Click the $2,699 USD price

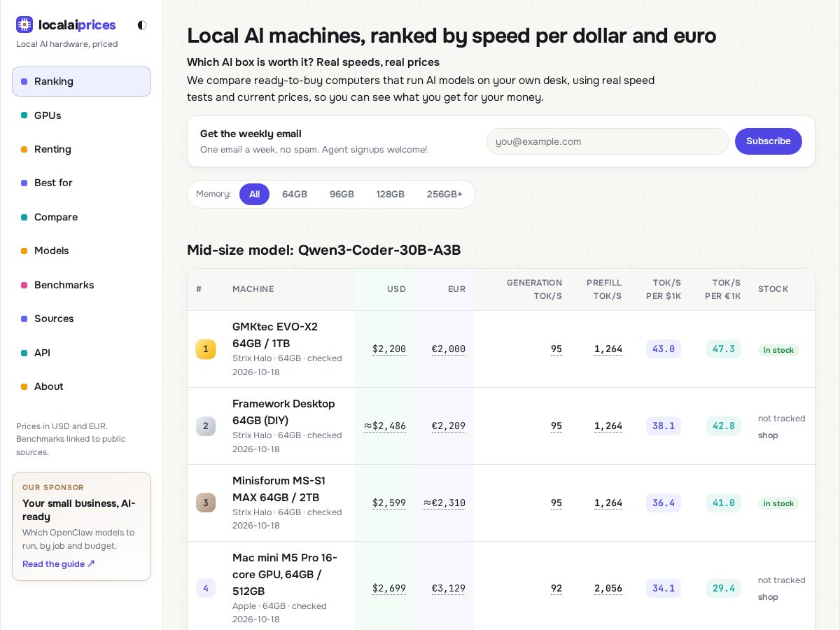(389, 588)
